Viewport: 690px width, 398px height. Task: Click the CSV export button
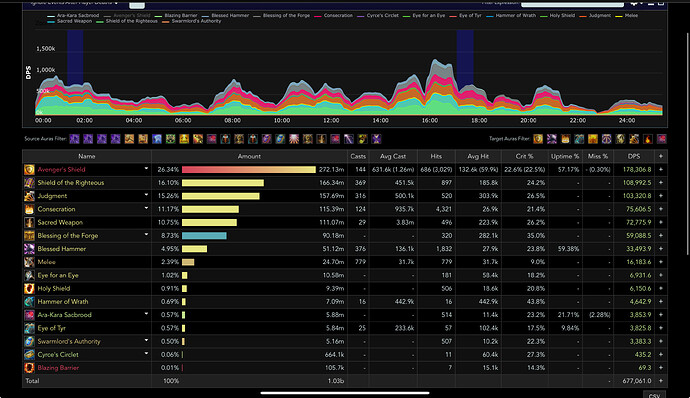654,395
